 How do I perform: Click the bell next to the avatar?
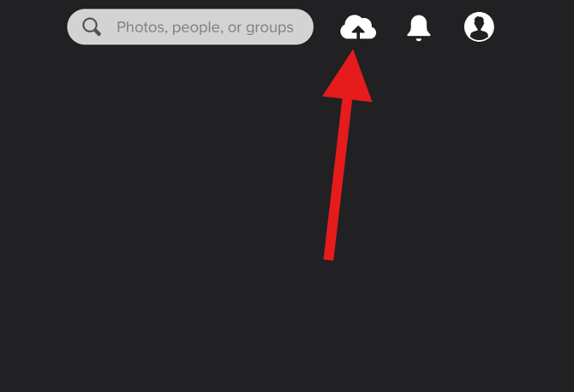[x=419, y=27]
